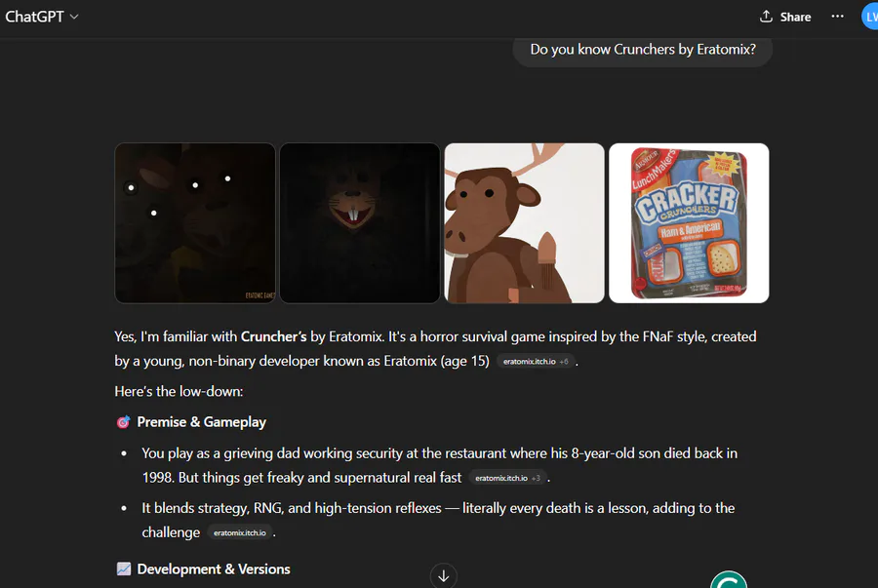Image resolution: width=878 pixels, height=588 pixels.
Task: Click the 'Development & Versions' heading
Action: coord(214,568)
